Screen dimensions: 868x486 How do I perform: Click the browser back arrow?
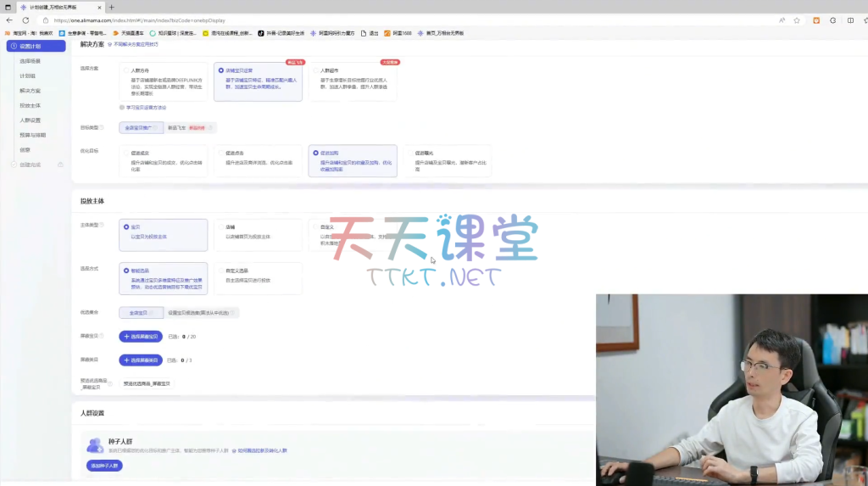click(9, 20)
